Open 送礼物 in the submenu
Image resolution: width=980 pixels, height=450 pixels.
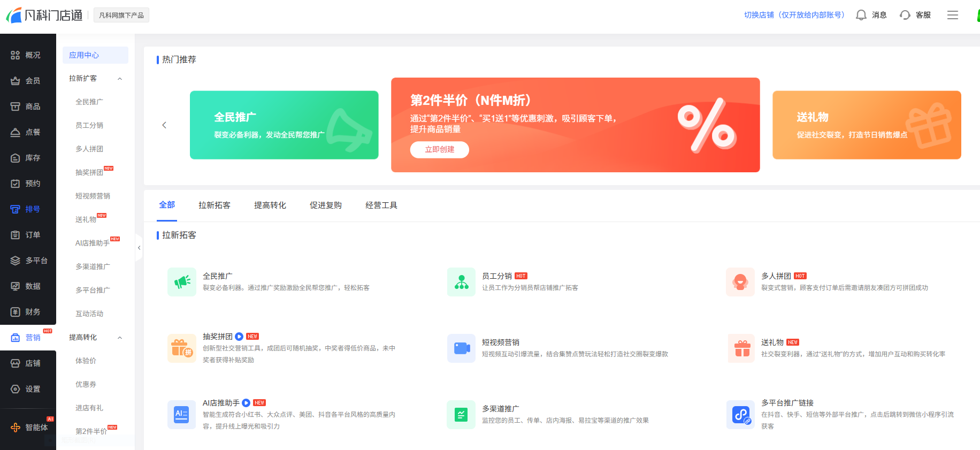pos(86,220)
